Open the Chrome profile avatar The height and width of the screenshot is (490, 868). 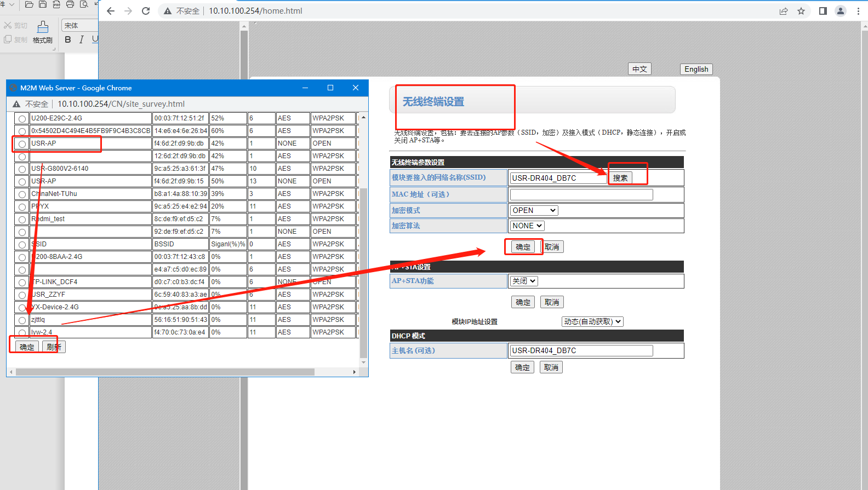pyautogui.click(x=840, y=11)
